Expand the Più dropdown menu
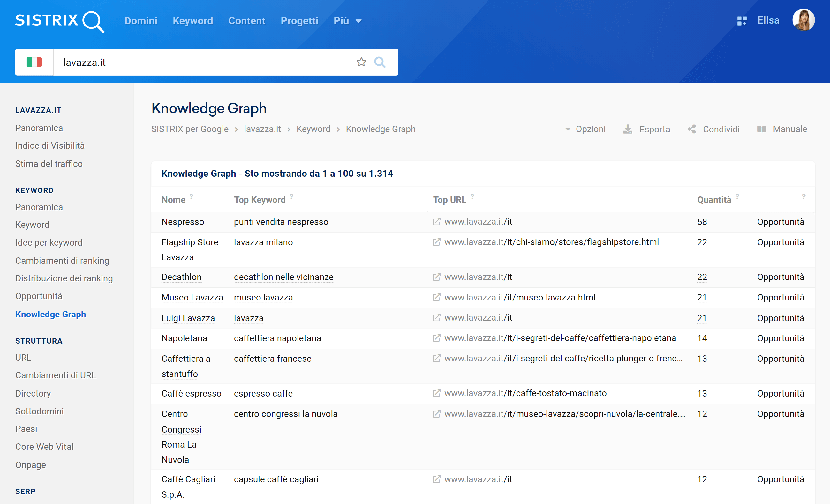This screenshot has height=504, width=830. 346,21
